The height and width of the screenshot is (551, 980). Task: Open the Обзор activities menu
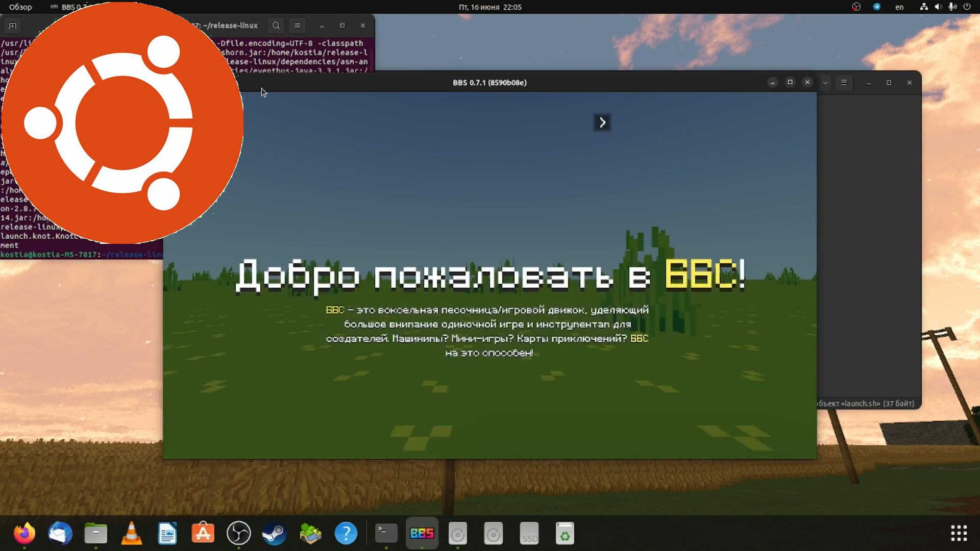[19, 7]
